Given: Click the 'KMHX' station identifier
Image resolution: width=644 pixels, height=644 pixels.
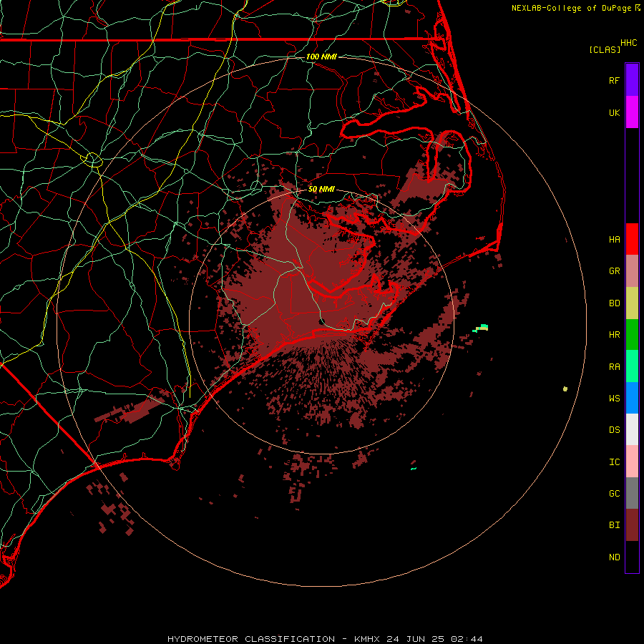Looking at the screenshot, I should click(367, 639).
